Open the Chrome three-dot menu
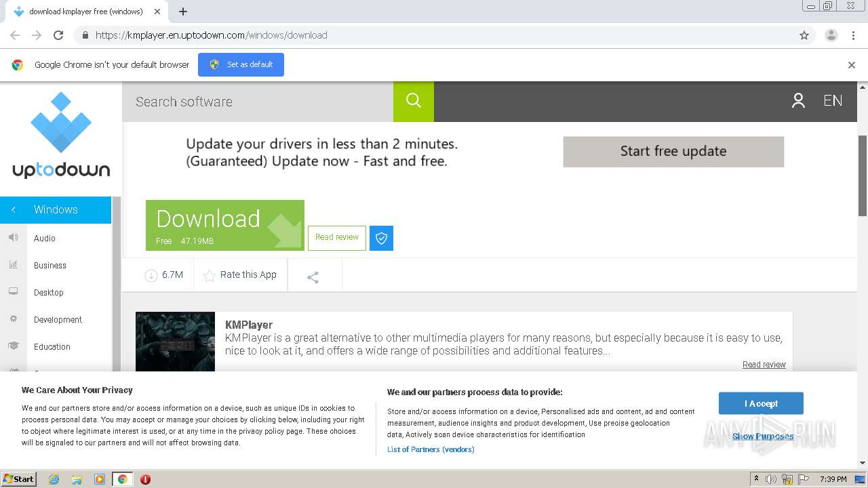The image size is (868, 488). point(853,35)
